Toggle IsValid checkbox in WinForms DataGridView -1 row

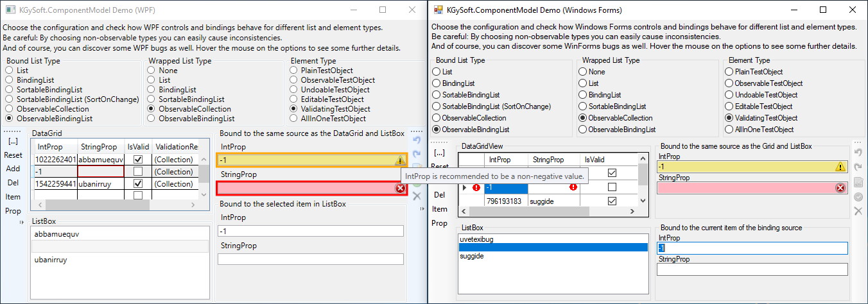tap(612, 187)
